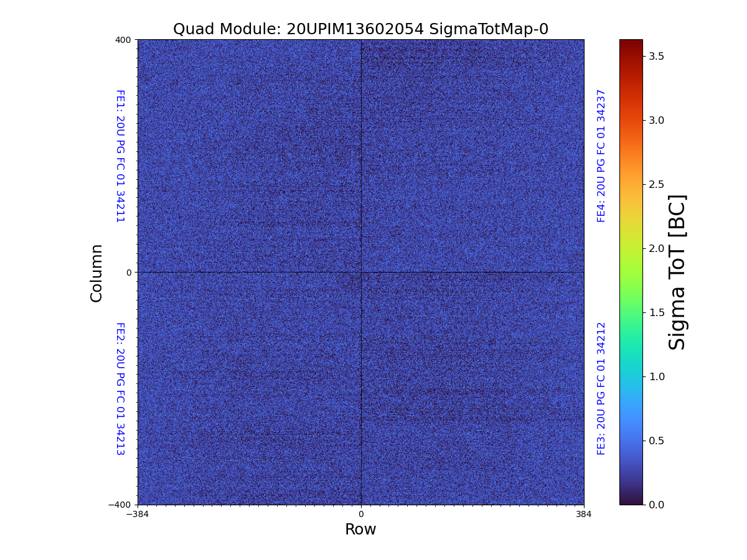Screen dimensions: 747x560
Task: Click the 400 tick label on Column axis
Action: coord(123,40)
